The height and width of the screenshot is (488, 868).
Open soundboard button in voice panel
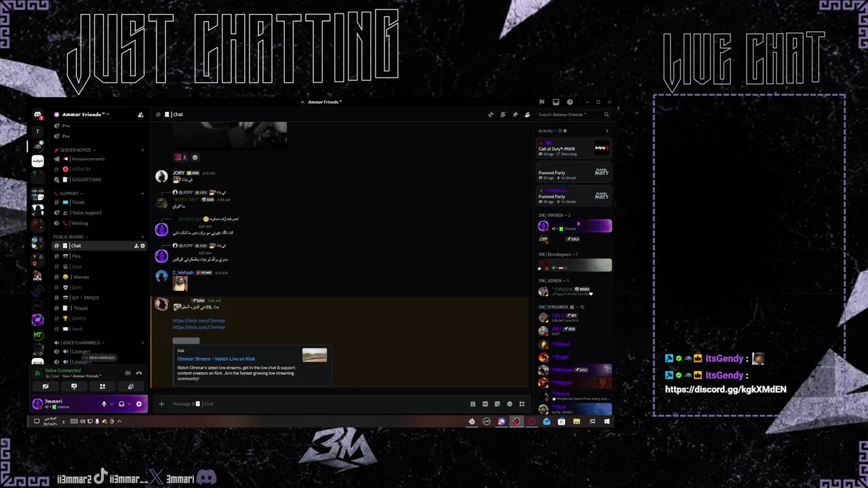(131, 386)
